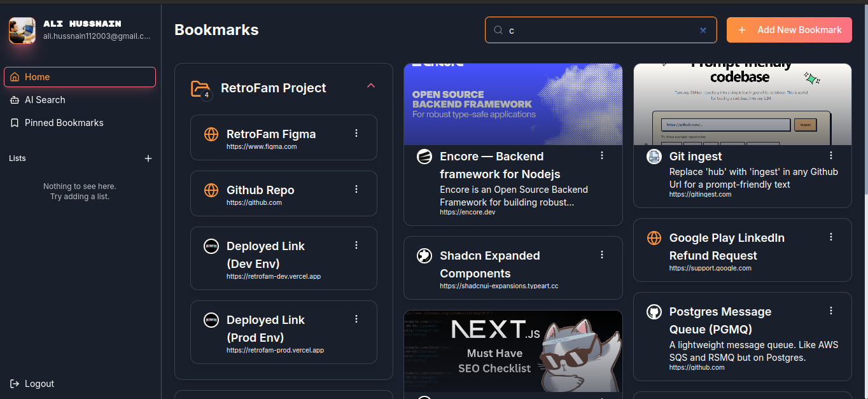Click the Lists section heading
The width and height of the screenshot is (868, 399).
click(x=17, y=158)
